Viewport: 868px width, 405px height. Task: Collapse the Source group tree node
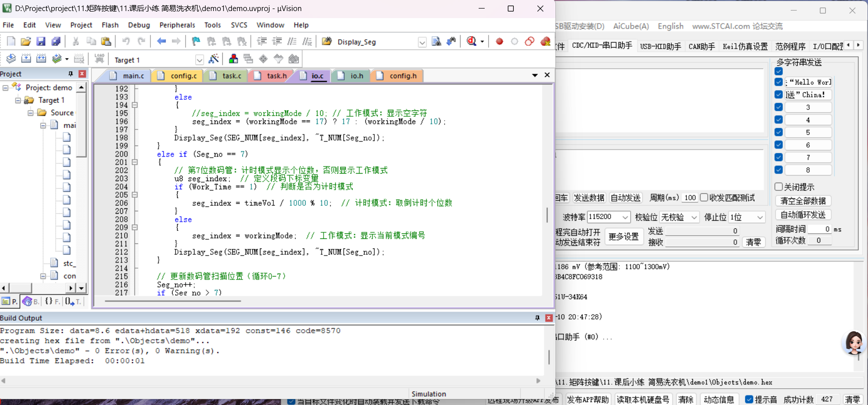pos(31,113)
